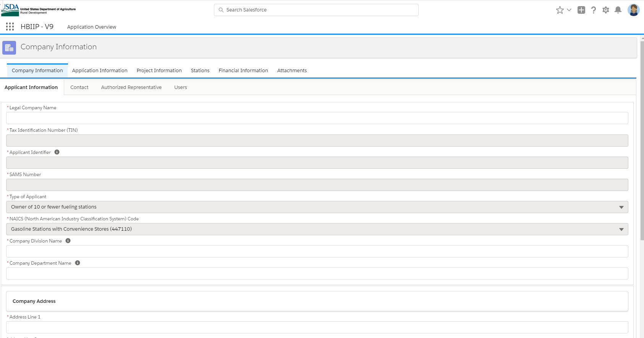
Task: Expand the Type of Applicant dropdown
Action: coord(317,207)
